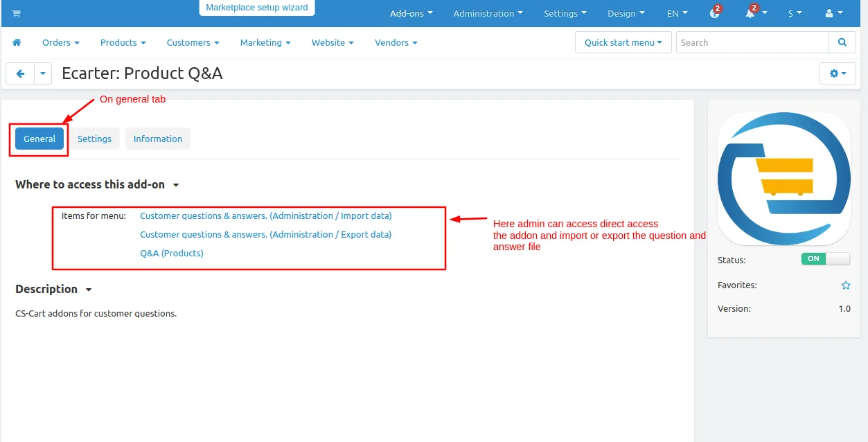Click Marketplace setup wizard button

click(x=257, y=8)
